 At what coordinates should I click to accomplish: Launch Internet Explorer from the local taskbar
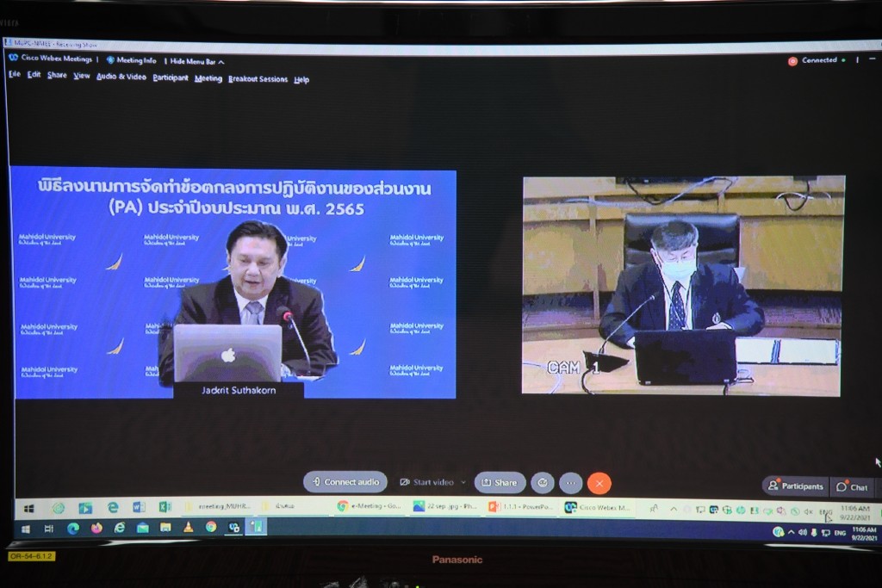119,527
